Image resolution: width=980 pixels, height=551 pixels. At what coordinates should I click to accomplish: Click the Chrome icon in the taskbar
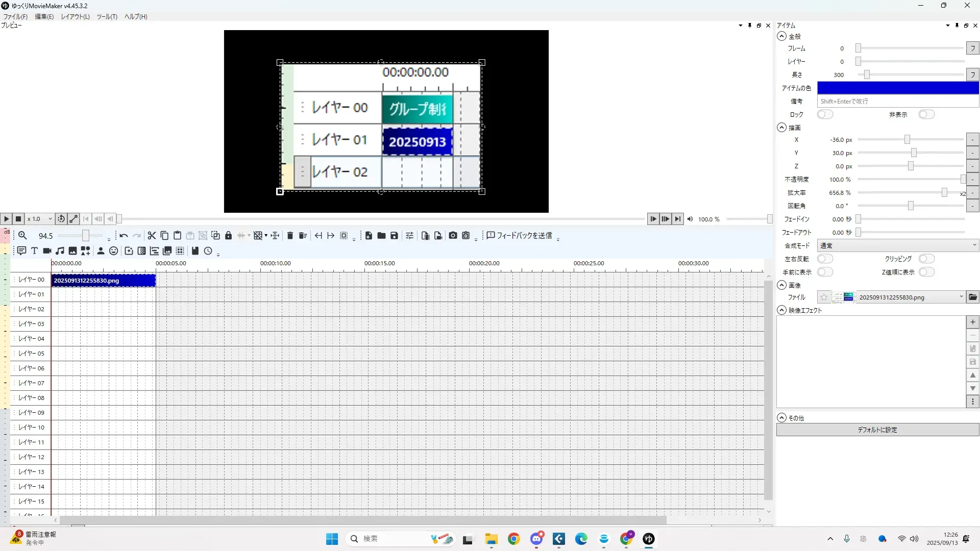513,539
